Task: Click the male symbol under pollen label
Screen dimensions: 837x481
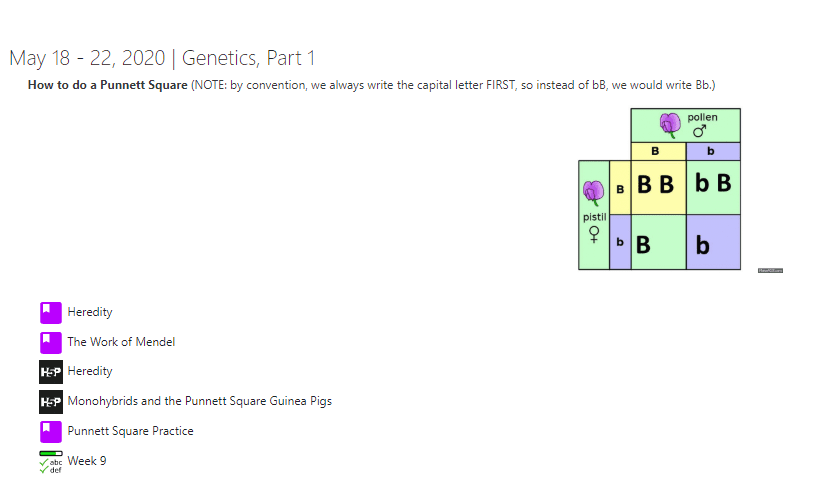Action: point(700,131)
